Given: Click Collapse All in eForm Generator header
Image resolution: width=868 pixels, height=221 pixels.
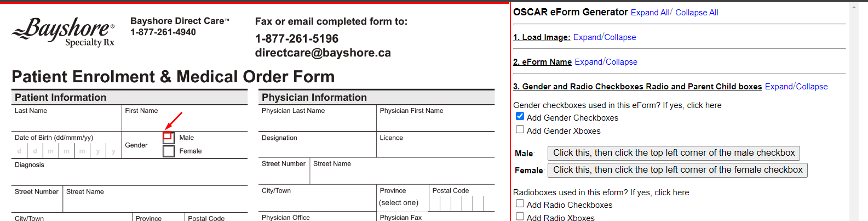Looking at the screenshot, I should [697, 13].
